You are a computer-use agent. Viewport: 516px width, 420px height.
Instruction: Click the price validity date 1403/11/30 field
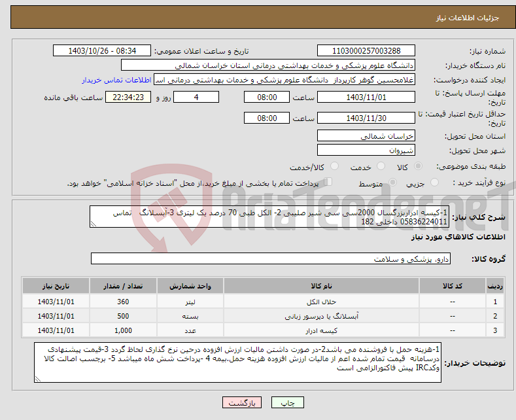366,118
